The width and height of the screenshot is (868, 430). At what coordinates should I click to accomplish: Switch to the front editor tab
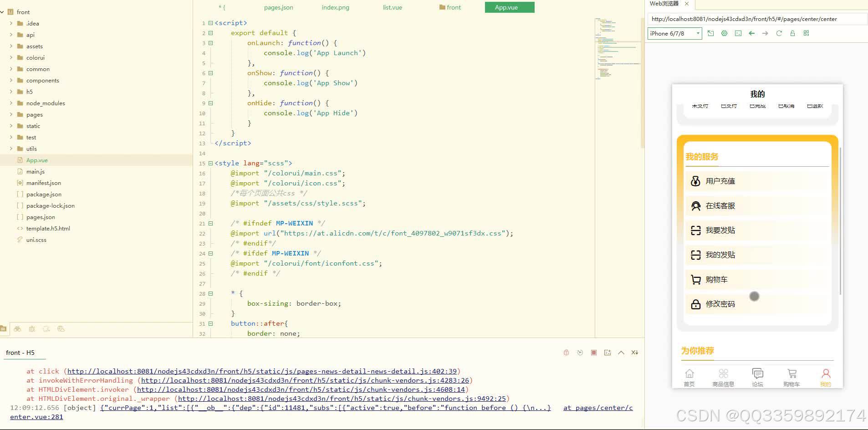(450, 7)
